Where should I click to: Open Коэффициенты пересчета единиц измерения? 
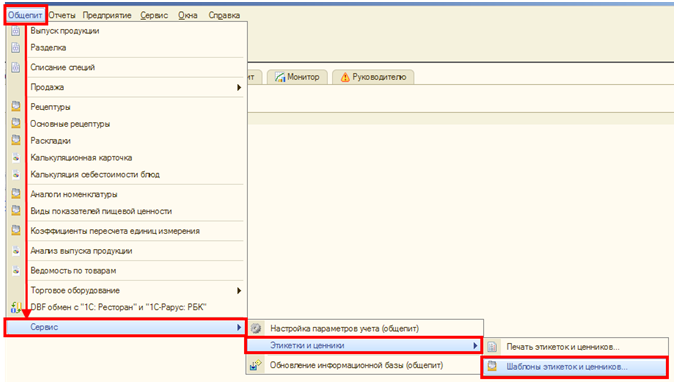(x=115, y=231)
